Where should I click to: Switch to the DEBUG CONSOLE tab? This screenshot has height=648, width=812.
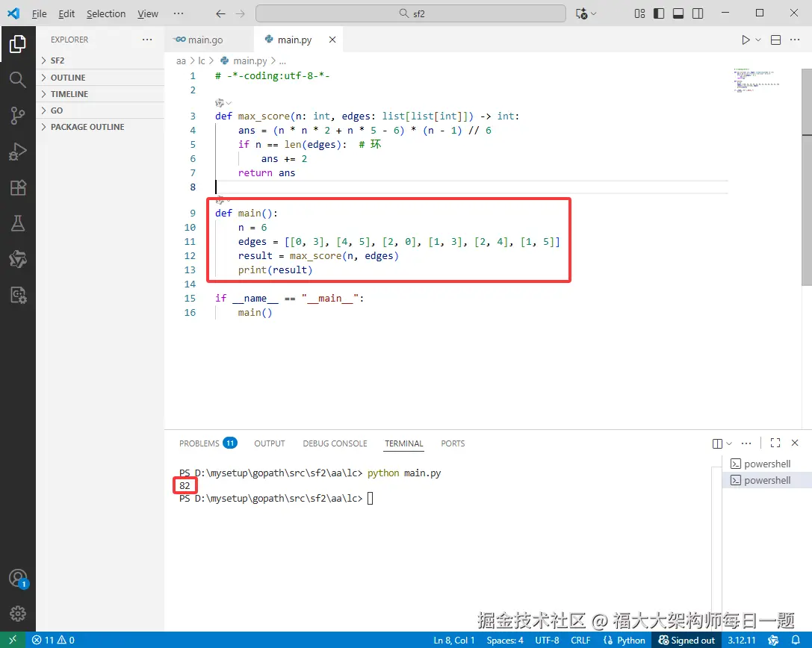pyautogui.click(x=335, y=443)
